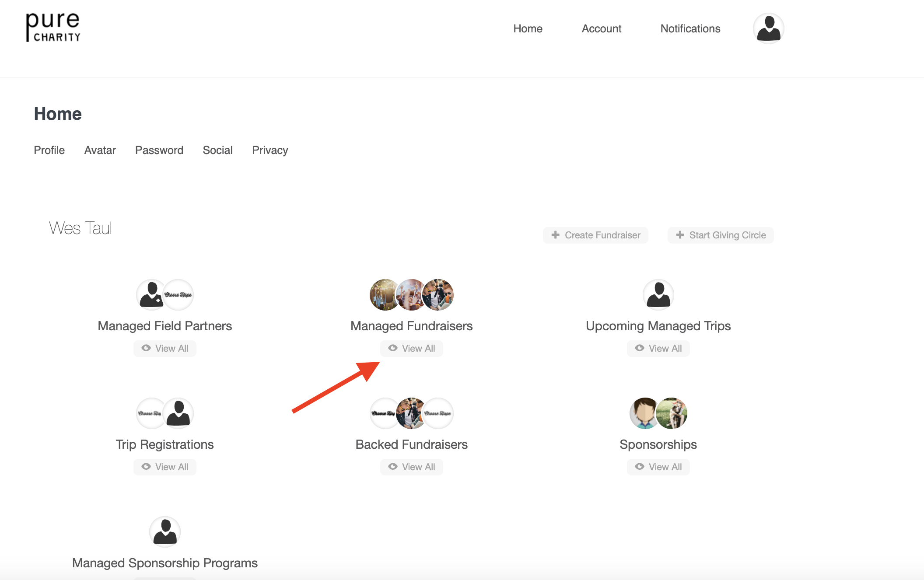View all Managed Fundraisers
924x580 pixels.
(412, 349)
